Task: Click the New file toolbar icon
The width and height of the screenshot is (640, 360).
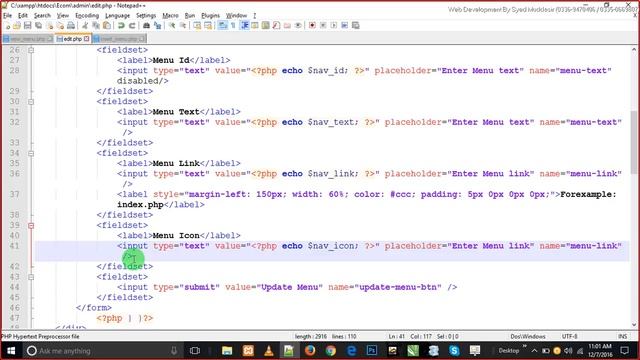Action: 7,25
